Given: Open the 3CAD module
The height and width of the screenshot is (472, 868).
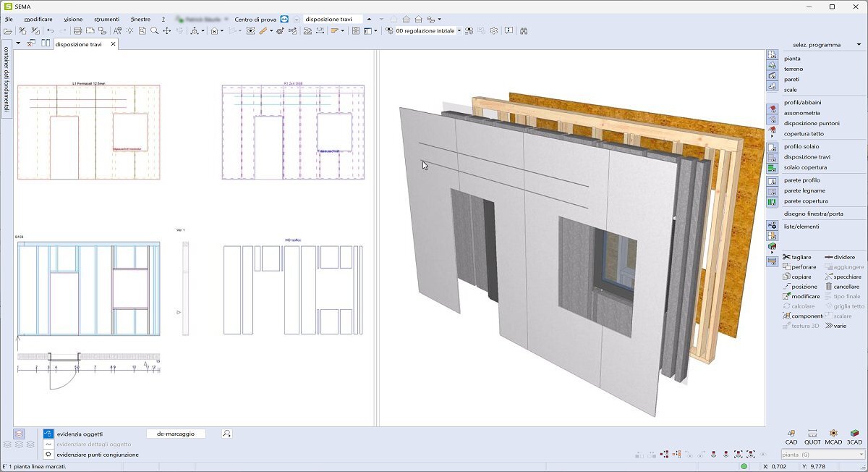Looking at the screenshot, I should point(854,434).
